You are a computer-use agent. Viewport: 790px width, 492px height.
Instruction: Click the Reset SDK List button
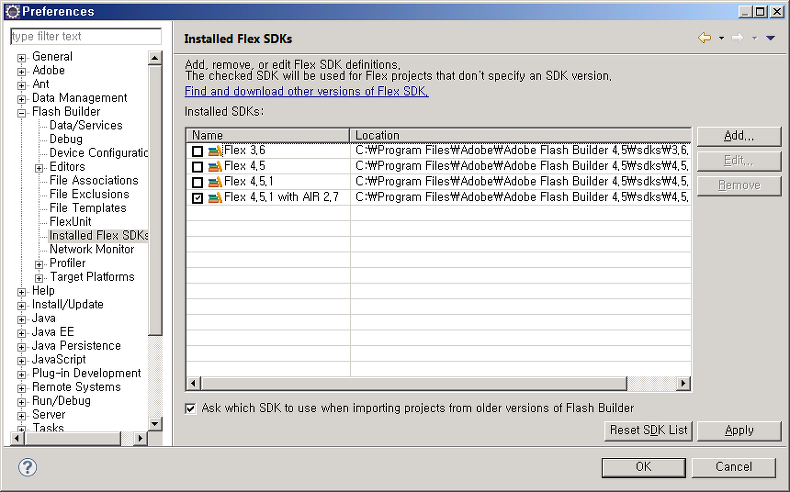tap(648, 431)
